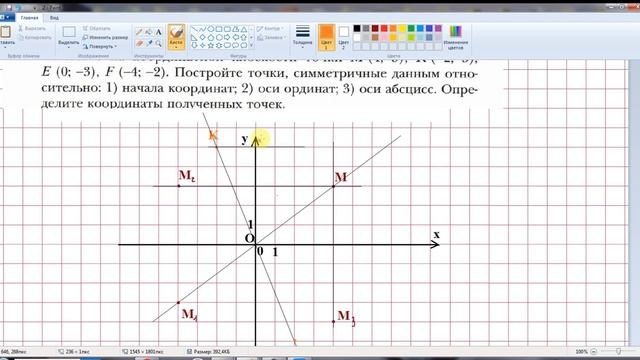Viewport: 640px width, 360px height.
Task: Select the Цвет 1 foreground color box
Action: (x=326, y=38)
